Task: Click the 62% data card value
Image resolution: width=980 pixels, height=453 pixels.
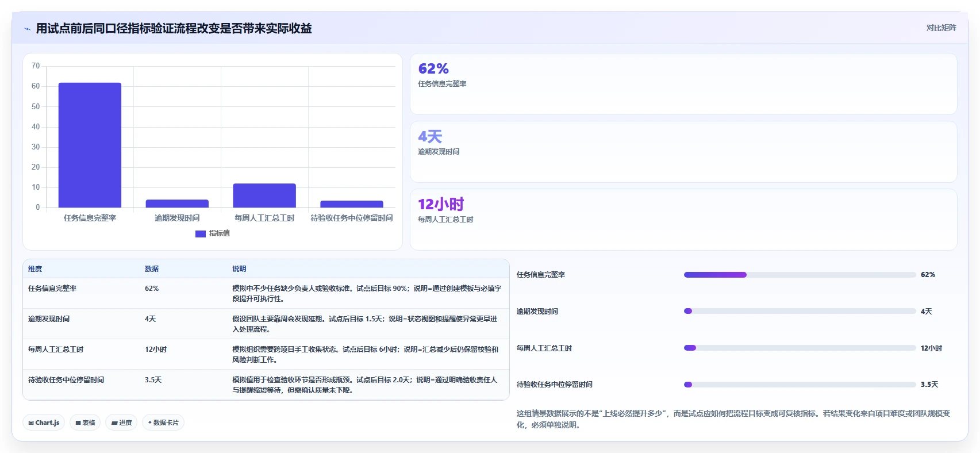Action: [x=433, y=69]
